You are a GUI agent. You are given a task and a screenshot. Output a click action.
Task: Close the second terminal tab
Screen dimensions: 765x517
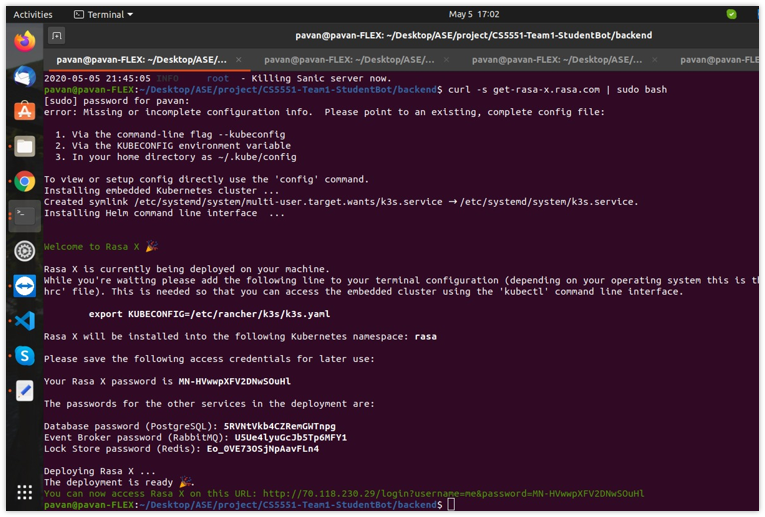click(446, 60)
